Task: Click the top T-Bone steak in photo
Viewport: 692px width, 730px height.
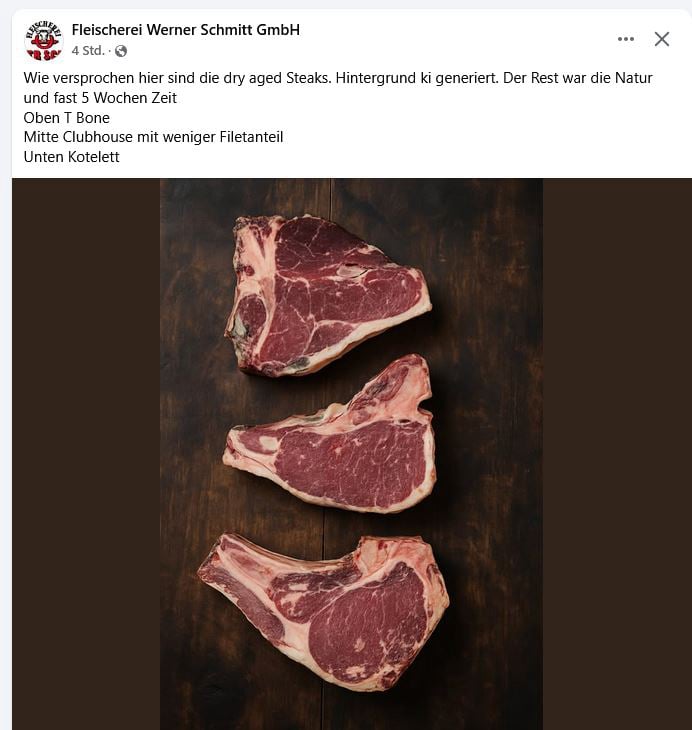Action: click(327, 295)
